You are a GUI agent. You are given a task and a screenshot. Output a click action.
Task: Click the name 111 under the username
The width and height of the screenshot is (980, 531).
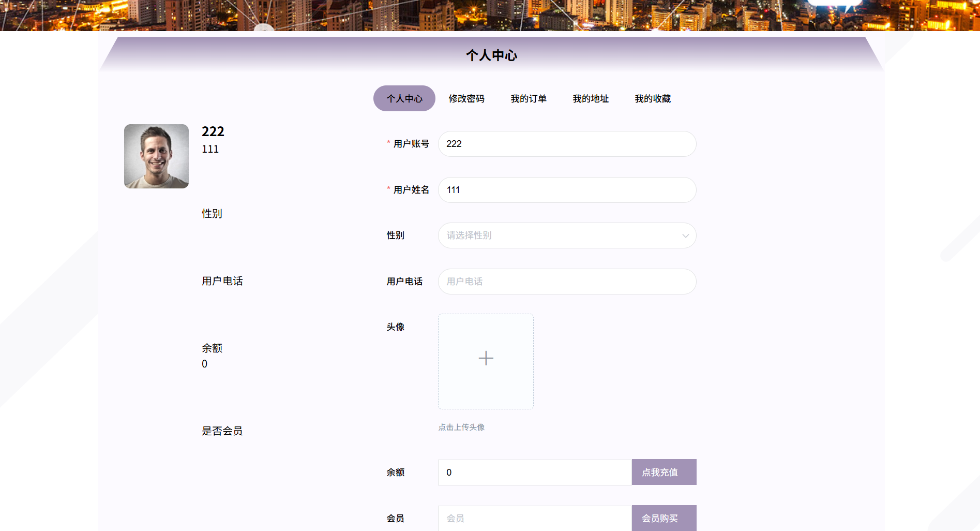point(210,149)
